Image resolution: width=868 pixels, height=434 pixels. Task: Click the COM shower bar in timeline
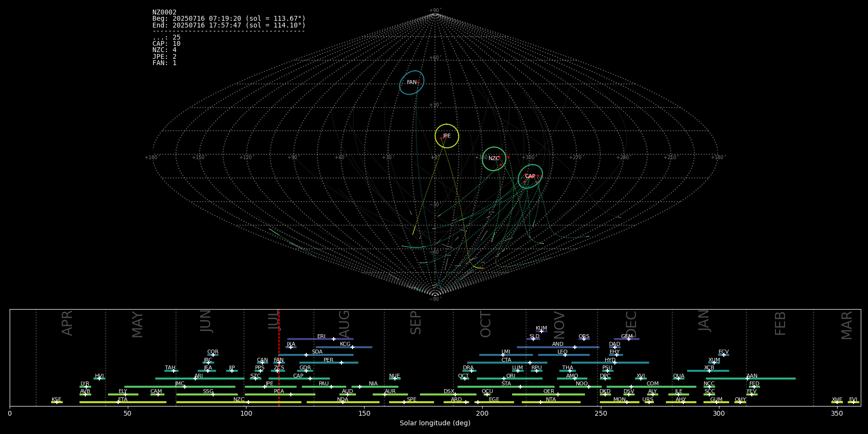[651, 387]
